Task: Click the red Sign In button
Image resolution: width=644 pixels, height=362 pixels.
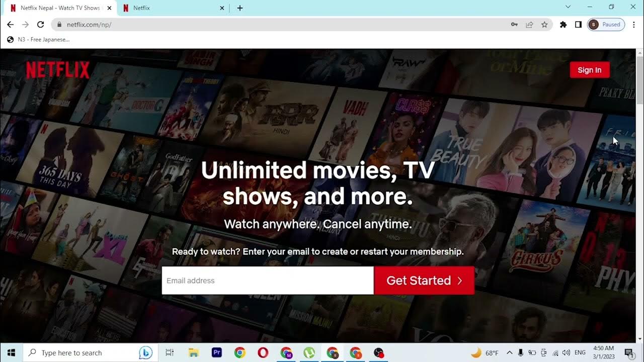Action: (x=589, y=70)
